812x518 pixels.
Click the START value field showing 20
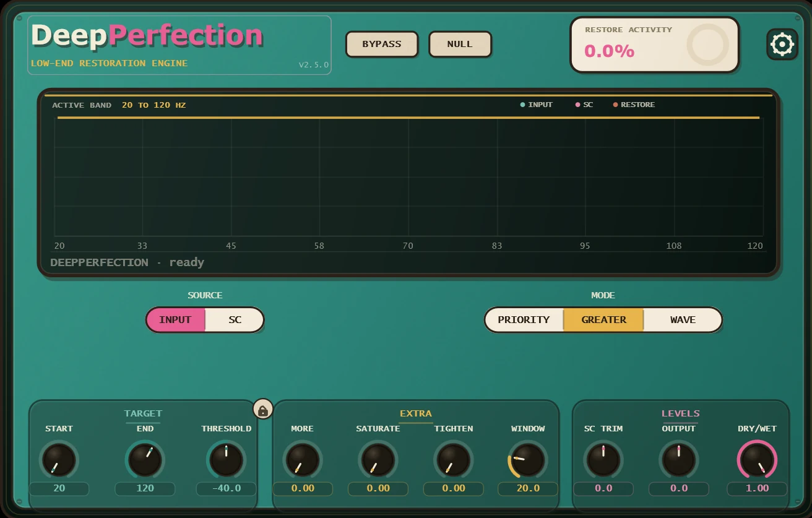[x=59, y=488]
